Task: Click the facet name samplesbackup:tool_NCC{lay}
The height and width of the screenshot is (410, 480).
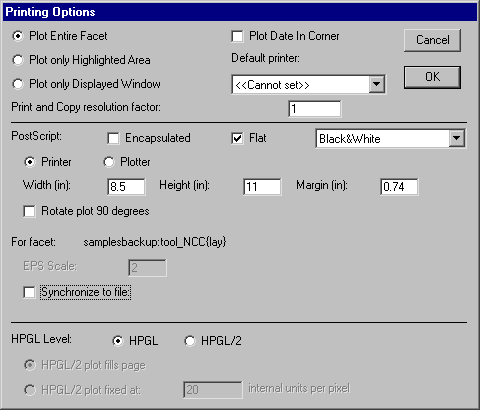Action: [155, 242]
